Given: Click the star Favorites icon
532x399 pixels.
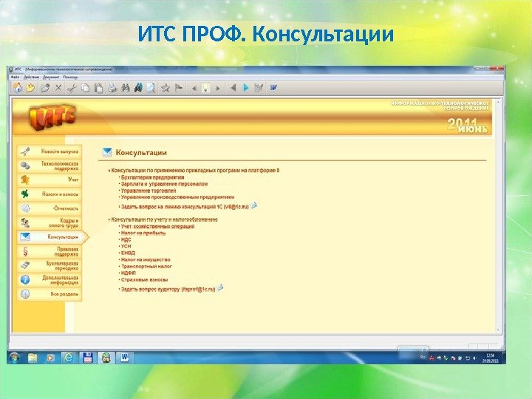Looking at the screenshot, I should click(x=166, y=88).
